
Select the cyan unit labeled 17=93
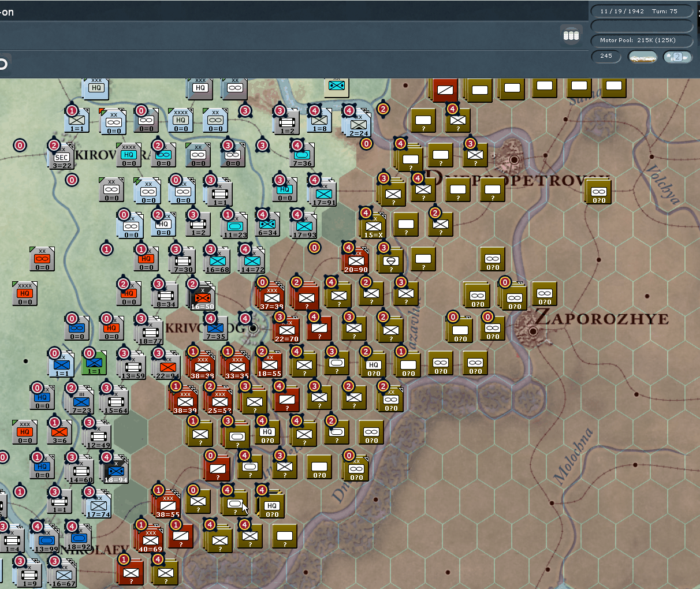(304, 226)
